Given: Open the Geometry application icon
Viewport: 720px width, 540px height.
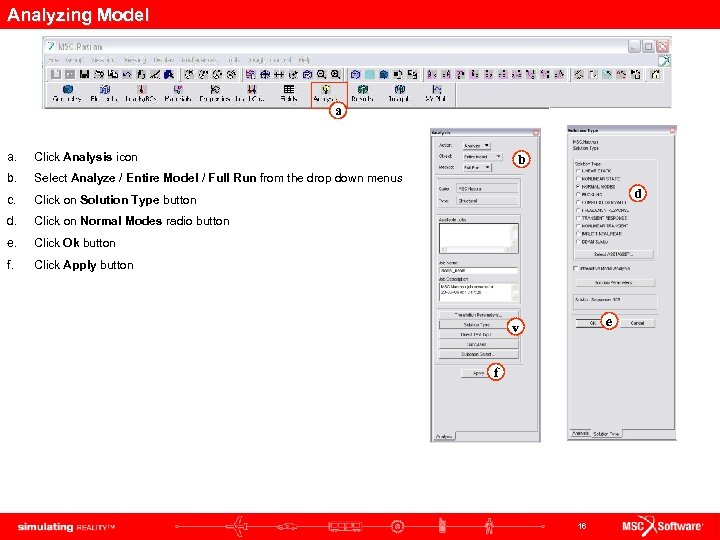Looking at the screenshot, I should coord(68,93).
